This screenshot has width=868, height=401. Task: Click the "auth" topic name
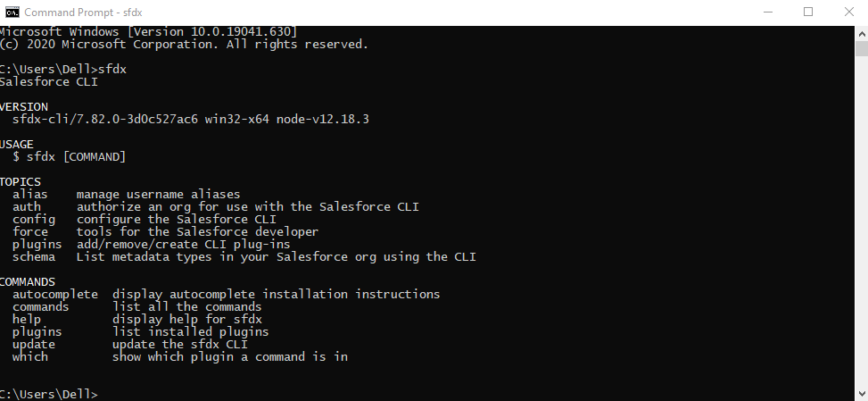27,206
